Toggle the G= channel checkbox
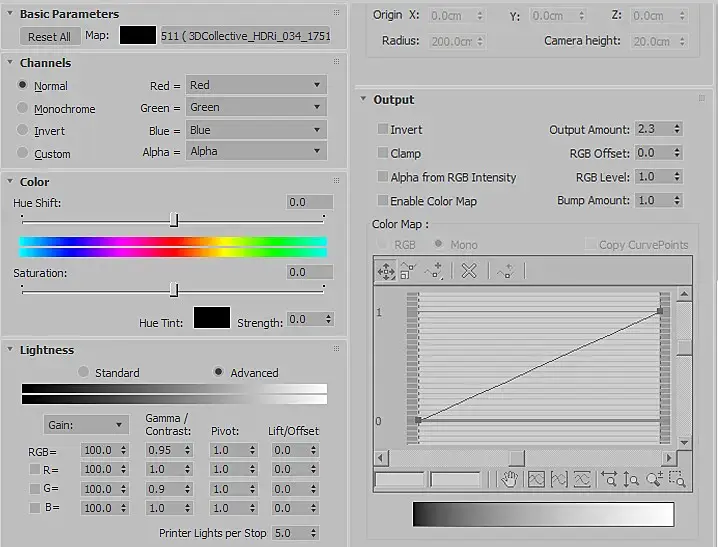The width and height of the screenshot is (718, 547). 35,488
